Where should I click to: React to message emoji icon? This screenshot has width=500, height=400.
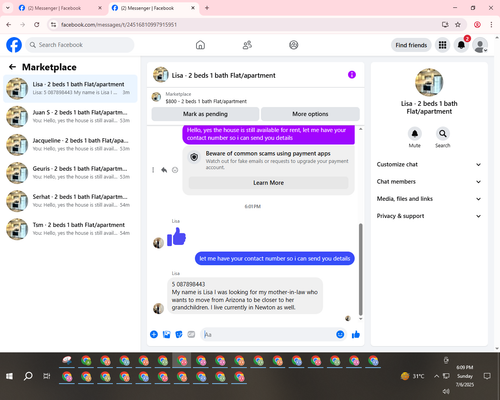[x=175, y=170]
